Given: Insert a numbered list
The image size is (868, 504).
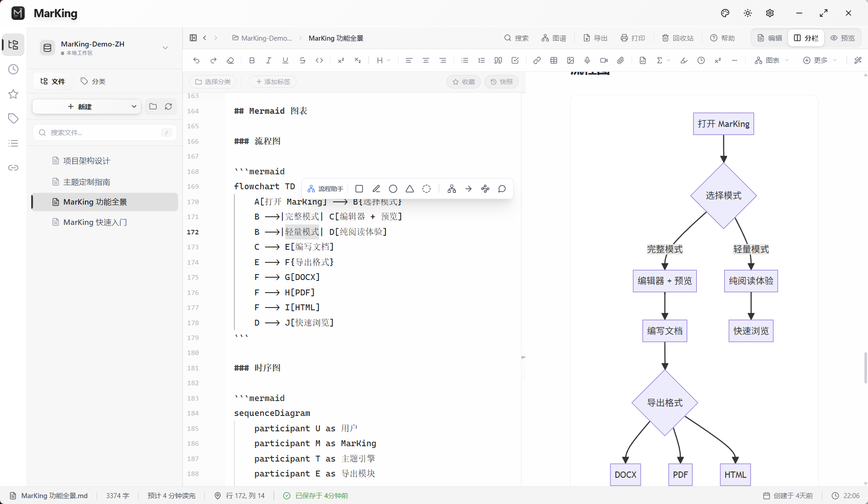Looking at the screenshot, I should (482, 61).
